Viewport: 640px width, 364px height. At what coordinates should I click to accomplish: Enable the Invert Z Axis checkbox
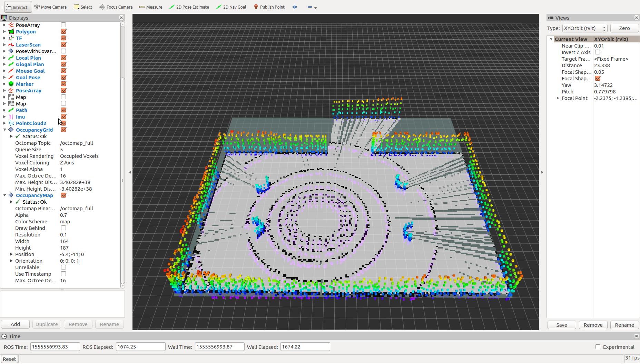click(x=598, y=52)
